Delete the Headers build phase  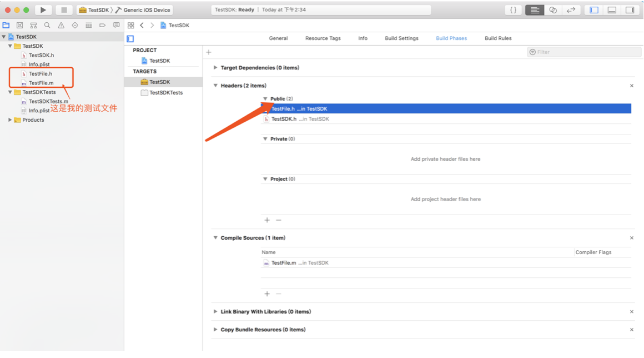632,86
